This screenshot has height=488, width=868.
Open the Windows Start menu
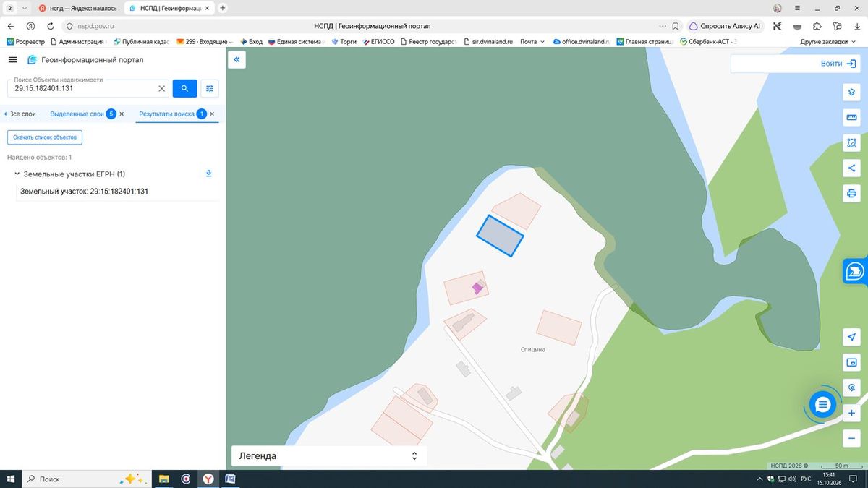click(x=11, y=479)
